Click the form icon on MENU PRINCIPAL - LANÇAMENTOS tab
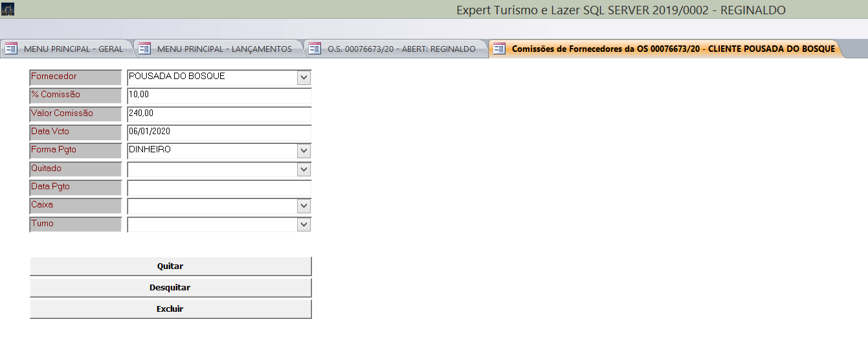868x339 pixels. [144, 49]
